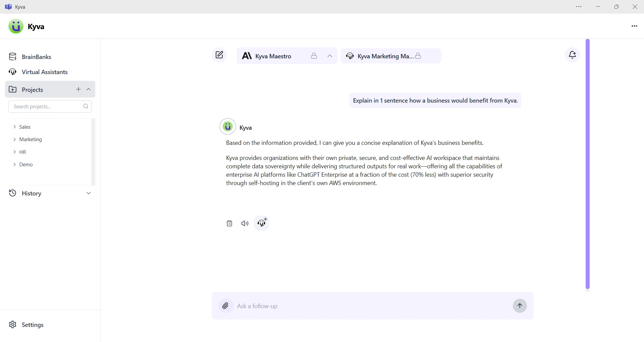Focus the Search projects field

(x=50, y=106)
